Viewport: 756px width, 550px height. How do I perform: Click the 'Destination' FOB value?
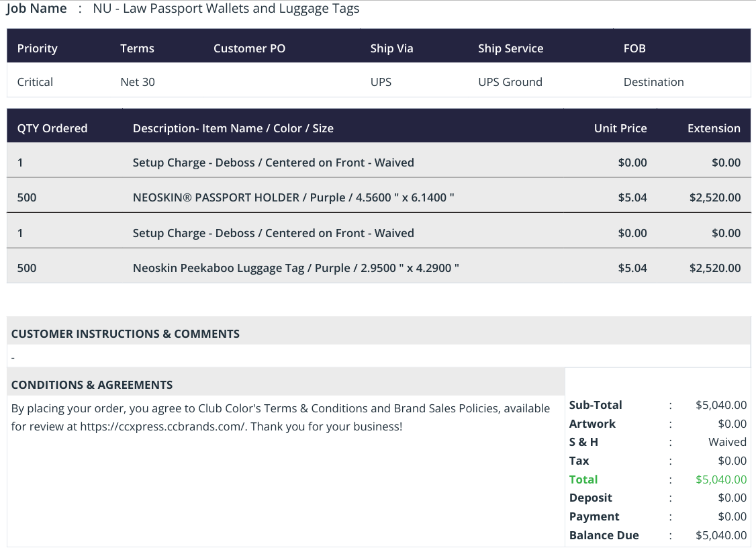tap(654, 82)
